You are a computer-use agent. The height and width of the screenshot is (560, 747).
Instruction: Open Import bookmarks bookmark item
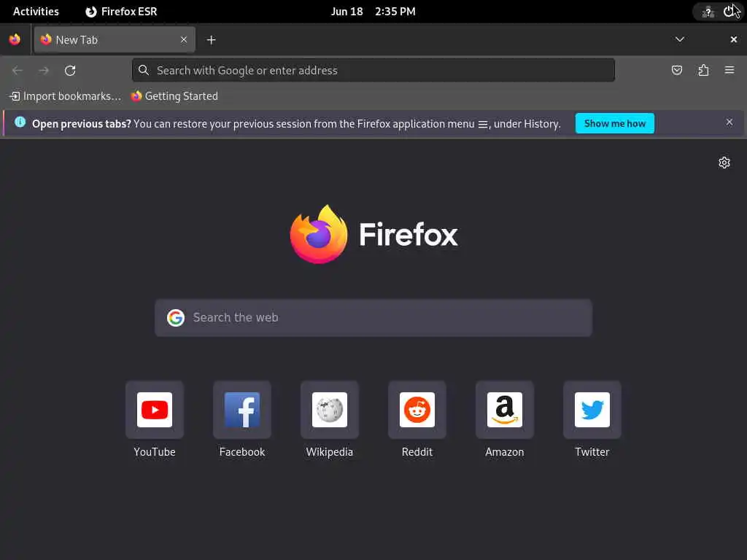65,96
